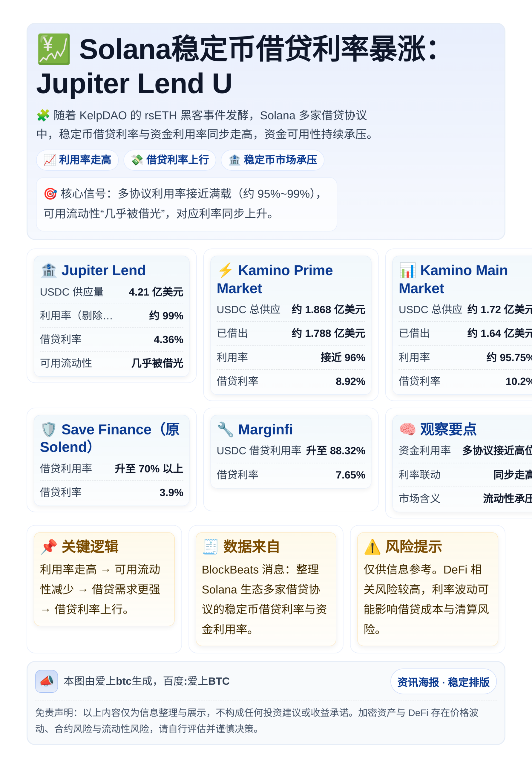Select the 利用率走高 tag pill
532x765 pixels.
pos(77,160)
